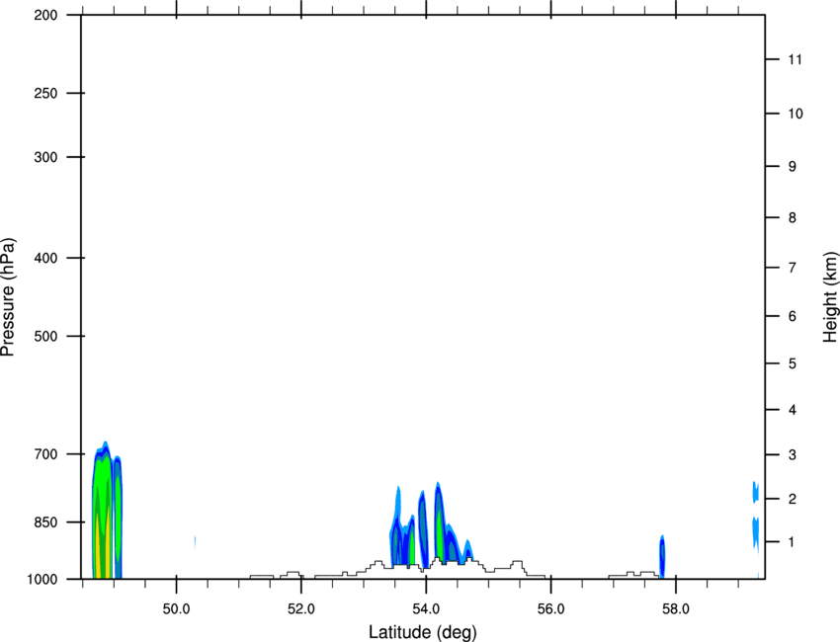The image size is (840, 642).
Task: Pick the 4 km height label
Action: 793,410
